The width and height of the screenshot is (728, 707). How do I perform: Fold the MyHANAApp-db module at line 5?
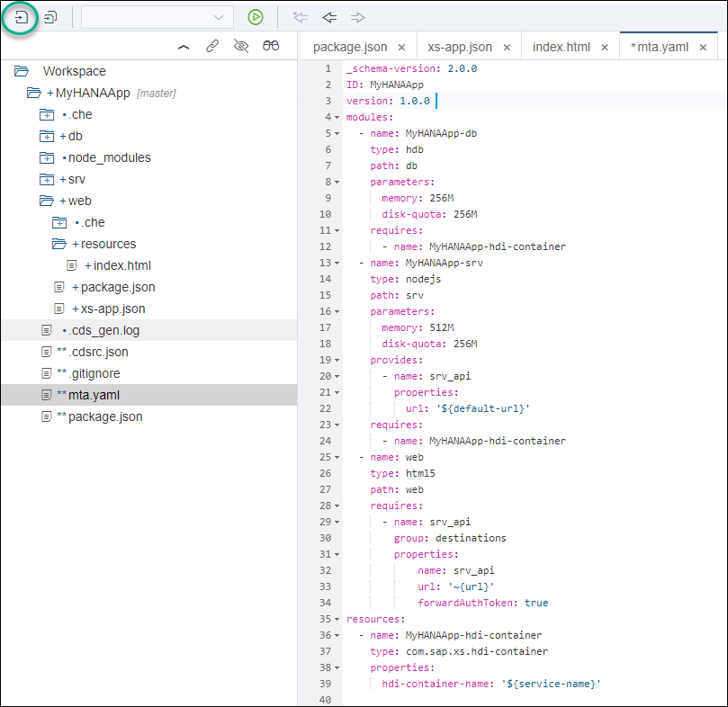(337, 134)
